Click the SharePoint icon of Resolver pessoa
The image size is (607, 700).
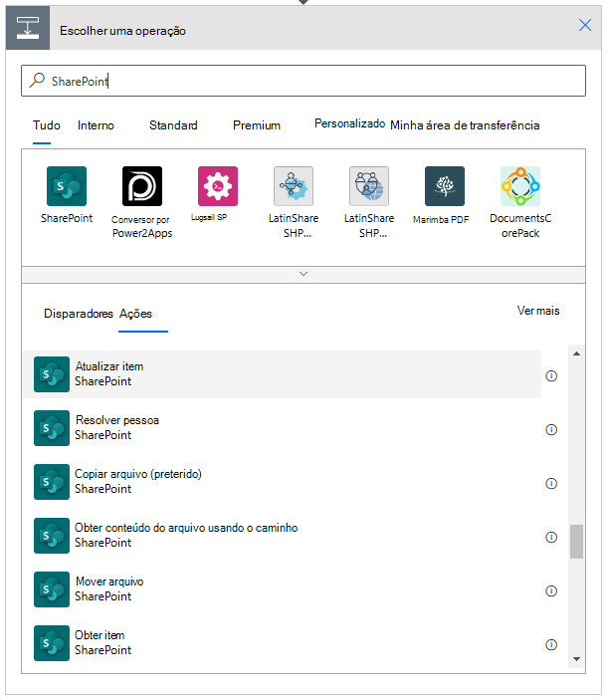[x=52, y=428]
